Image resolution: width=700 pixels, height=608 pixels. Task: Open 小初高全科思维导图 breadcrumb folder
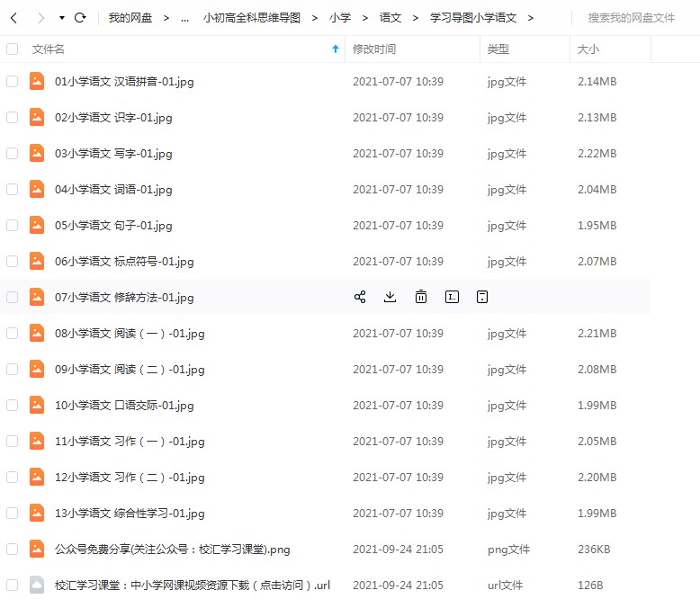pyautogui.click(x=252, y=18)
